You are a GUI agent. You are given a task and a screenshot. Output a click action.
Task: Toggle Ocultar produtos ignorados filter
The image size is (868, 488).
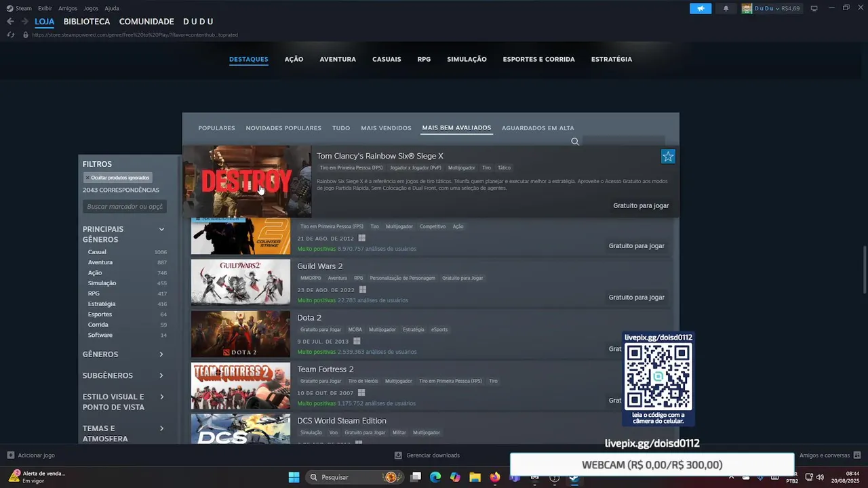pos(118,178)
